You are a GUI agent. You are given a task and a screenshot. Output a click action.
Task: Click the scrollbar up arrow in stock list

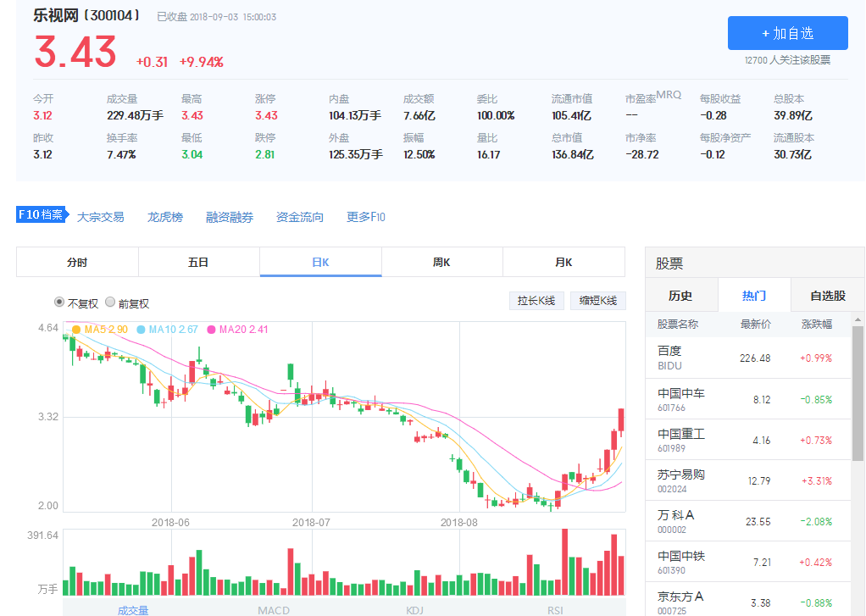click(x=858, y=319)
